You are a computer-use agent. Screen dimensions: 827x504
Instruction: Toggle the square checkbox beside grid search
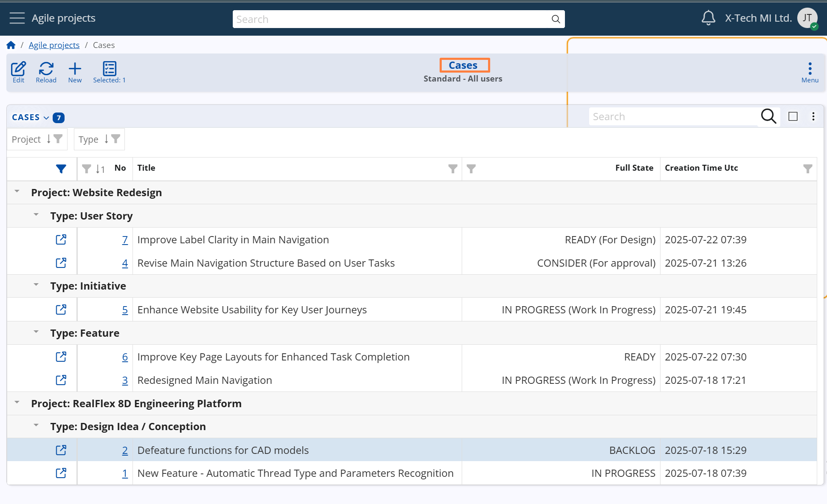(793, 116)
